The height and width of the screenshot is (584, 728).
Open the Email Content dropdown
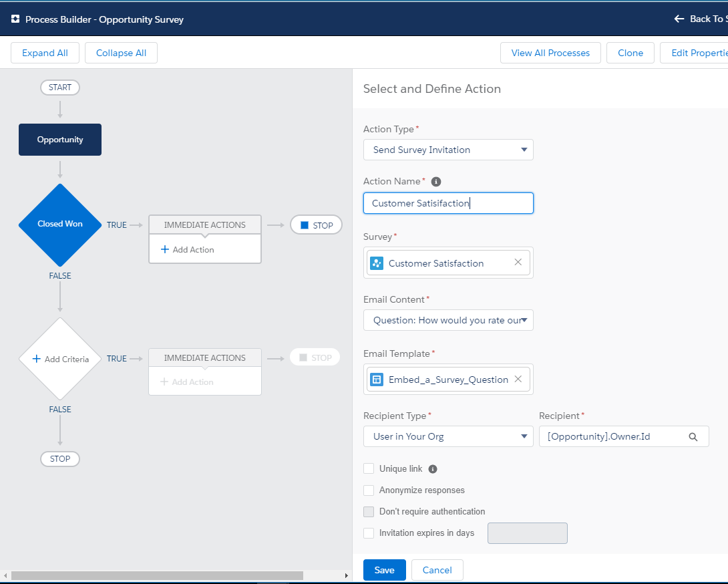click(448, 320)
